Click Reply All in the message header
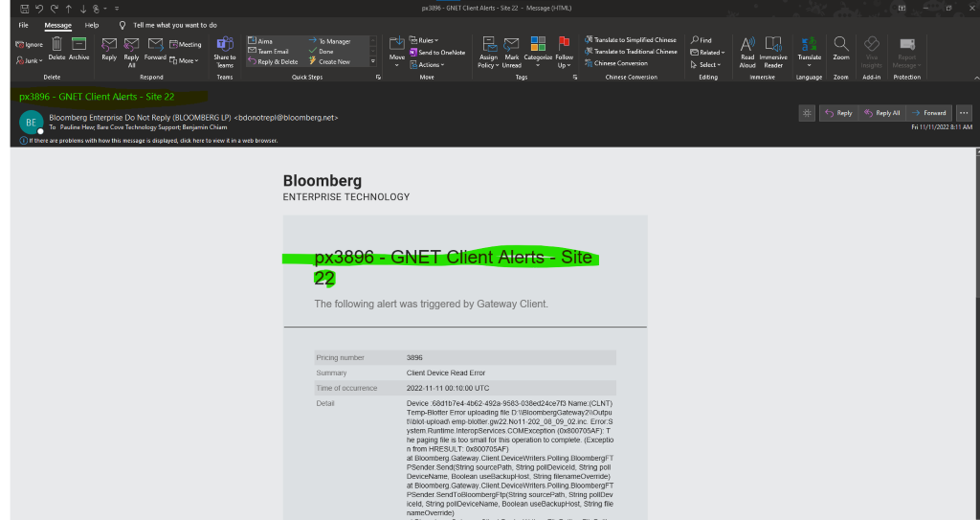 [881, 113]
